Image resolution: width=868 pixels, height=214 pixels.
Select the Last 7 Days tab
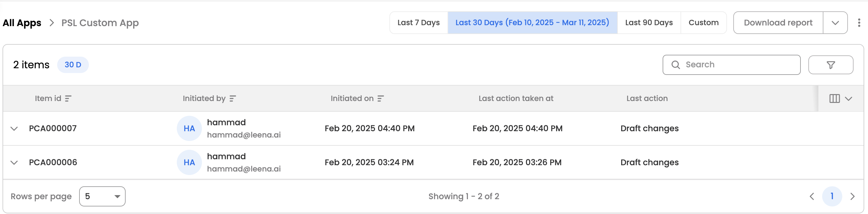point(418,23)
